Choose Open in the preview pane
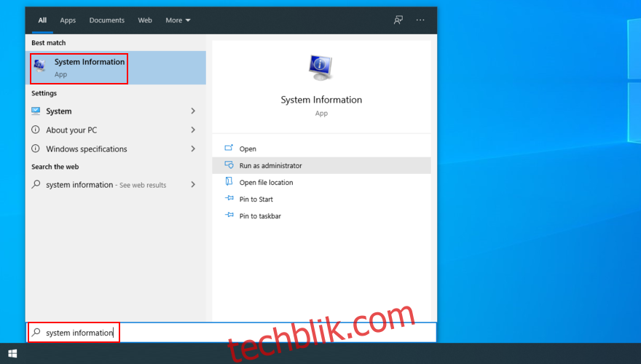The image size is (641, 364). coord(321,149)
